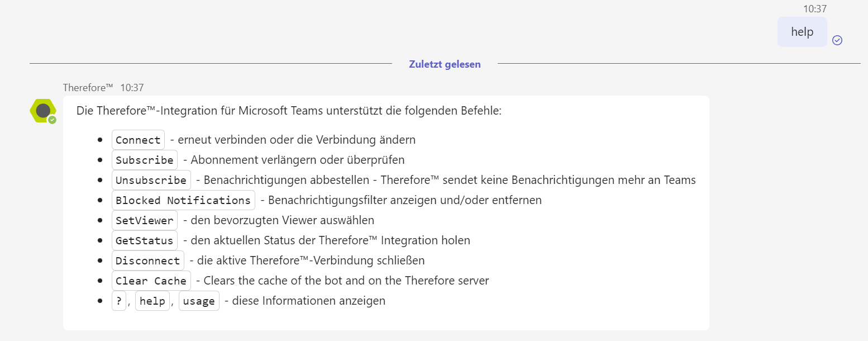868x341 pixels.
Task: Click text "diese Informationen anzeigen"
Action: tap(309, 301)
